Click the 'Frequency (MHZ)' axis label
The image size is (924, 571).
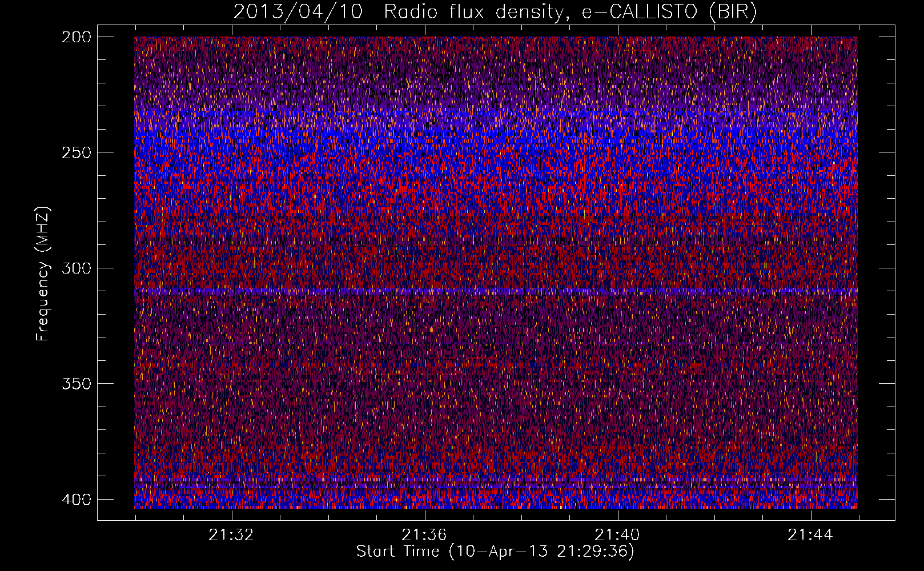[43, 274]
